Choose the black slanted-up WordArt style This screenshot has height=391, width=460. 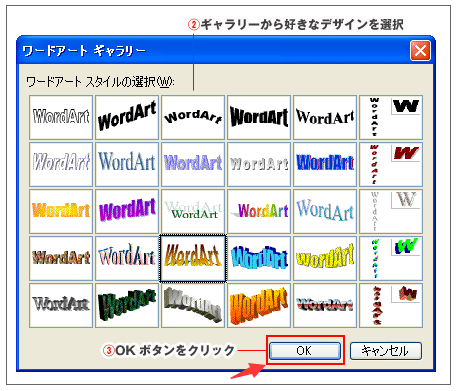coord(127,117)
